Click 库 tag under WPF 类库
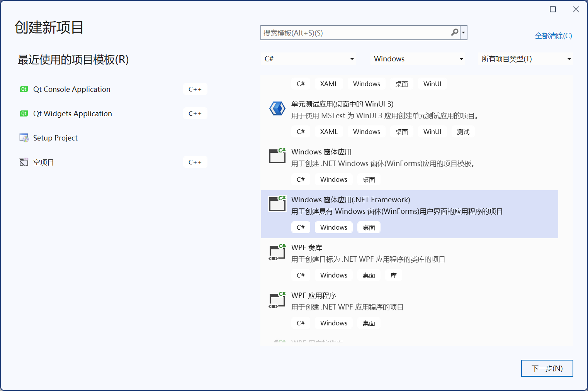The width and height of the screenshot is (588, 391). click(394, 275)
